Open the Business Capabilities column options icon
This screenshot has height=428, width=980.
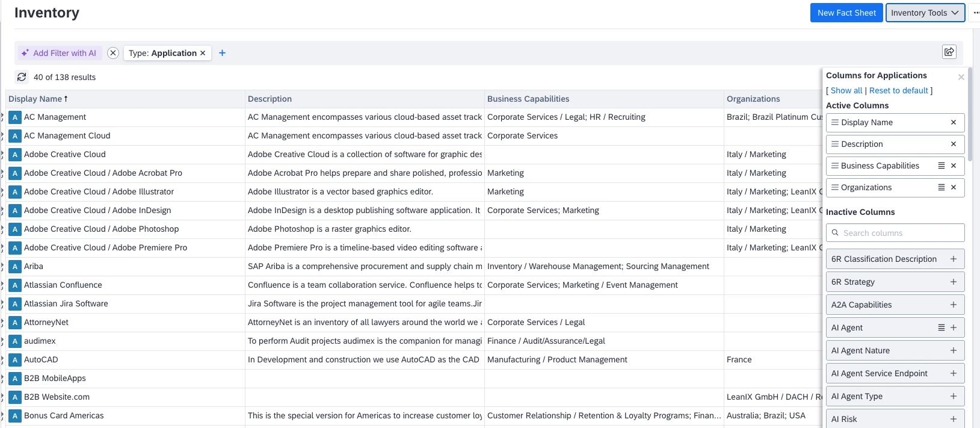coord(941,166)
